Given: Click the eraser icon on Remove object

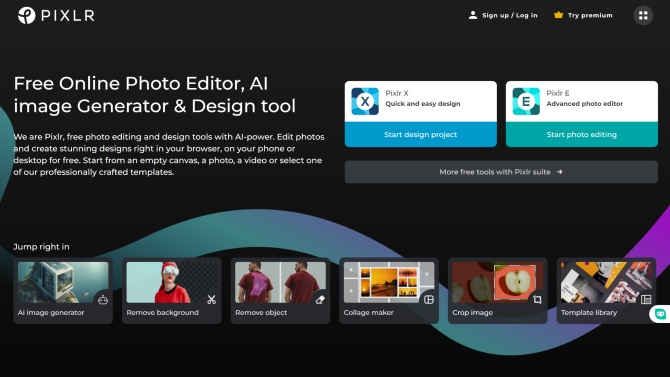Looking at the screenshot, I should (320, 300).
